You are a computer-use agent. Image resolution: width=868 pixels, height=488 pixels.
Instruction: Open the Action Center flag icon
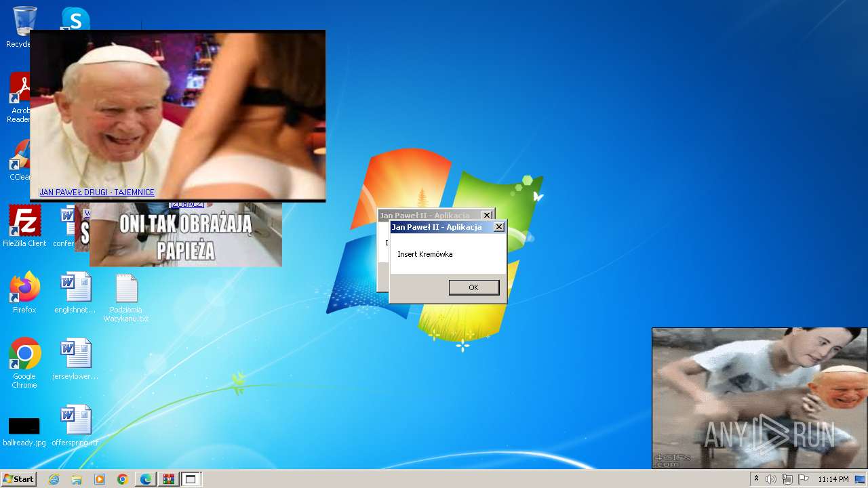(x=804, y=479)
